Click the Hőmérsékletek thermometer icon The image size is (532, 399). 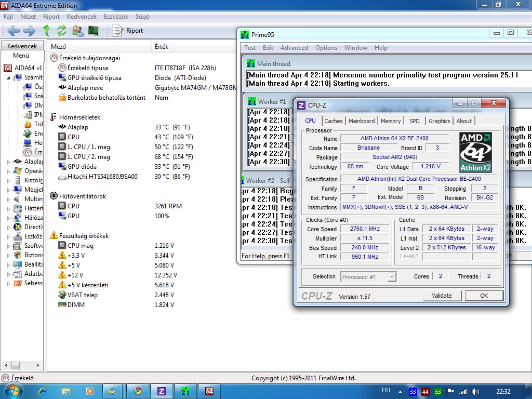click(54, 117)
